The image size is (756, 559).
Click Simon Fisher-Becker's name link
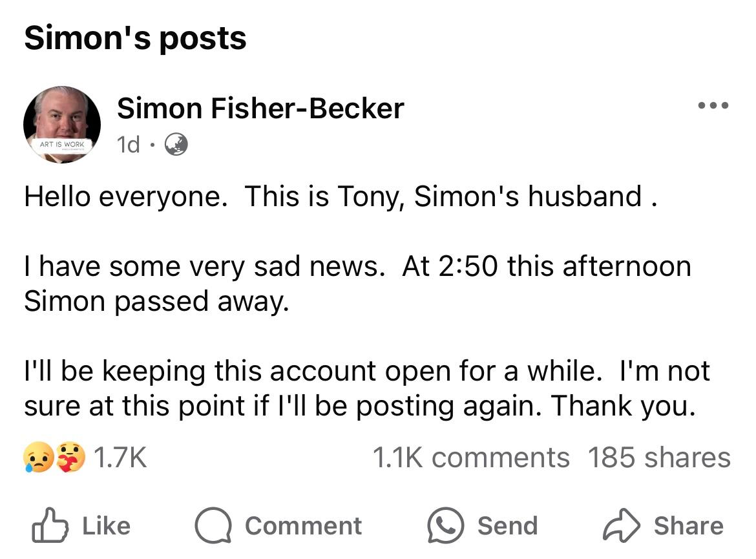click(x=260, y=107)
